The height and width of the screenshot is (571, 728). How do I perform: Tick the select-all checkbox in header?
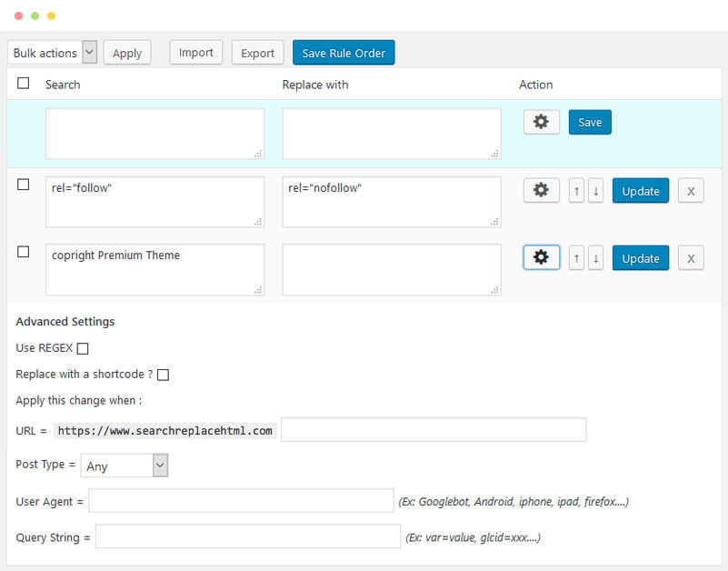[x=24, y=83]
